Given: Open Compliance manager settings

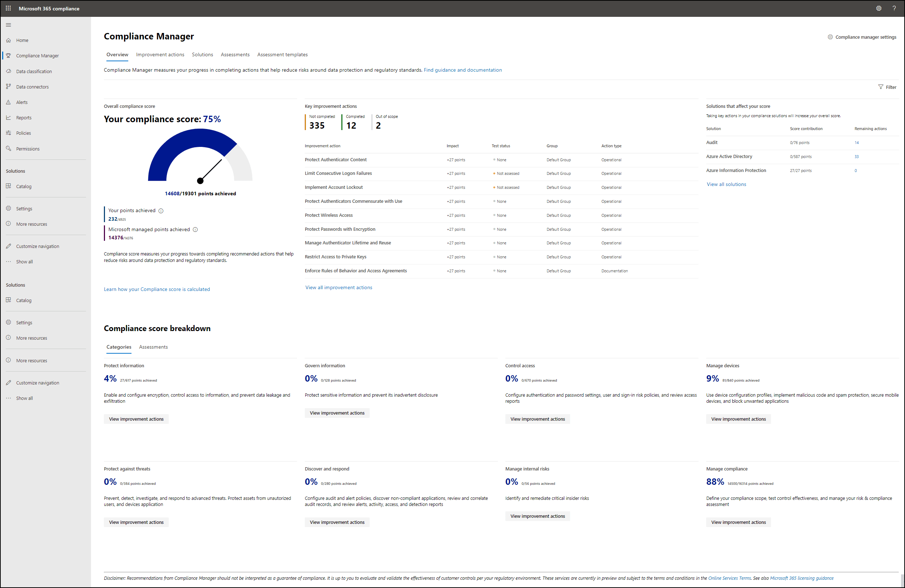Looking at the screenshot, I should (x=862, y=37).
